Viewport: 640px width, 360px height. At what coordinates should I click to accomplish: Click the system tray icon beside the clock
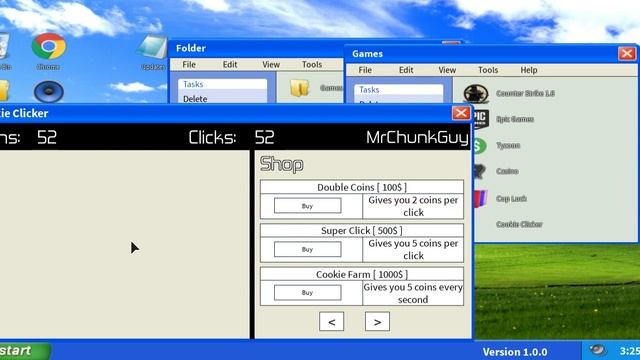click(x=598, y=350)
